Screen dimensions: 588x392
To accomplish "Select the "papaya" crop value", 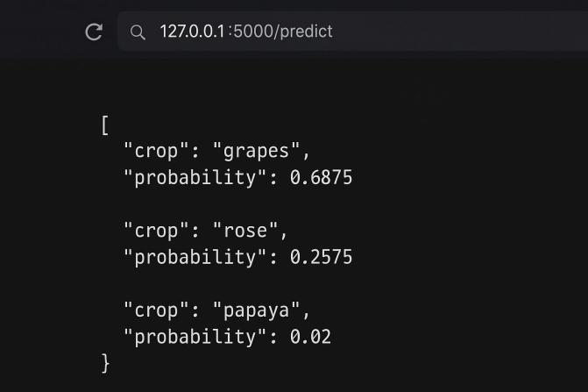I will coord(259,310).
